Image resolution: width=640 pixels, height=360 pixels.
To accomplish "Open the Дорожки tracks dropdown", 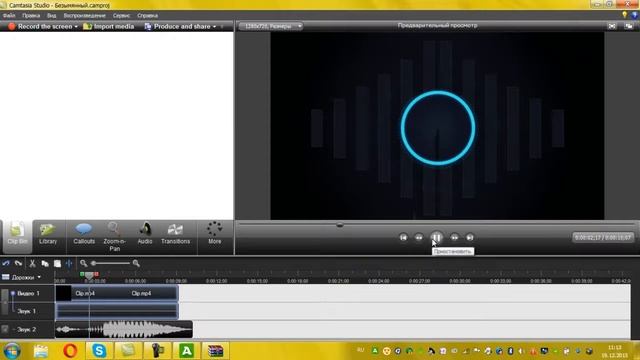I will [22, 277].
